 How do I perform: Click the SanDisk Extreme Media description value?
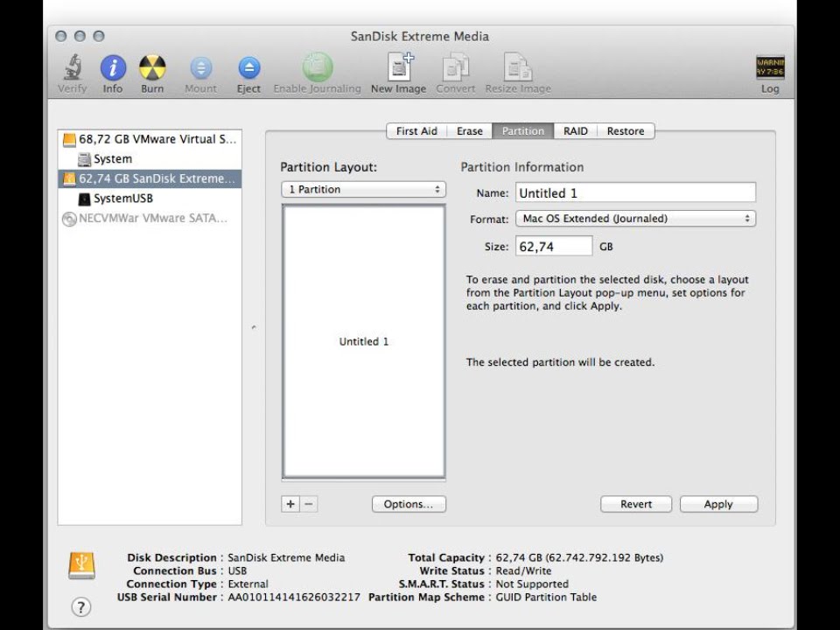[x=286, y=557]
